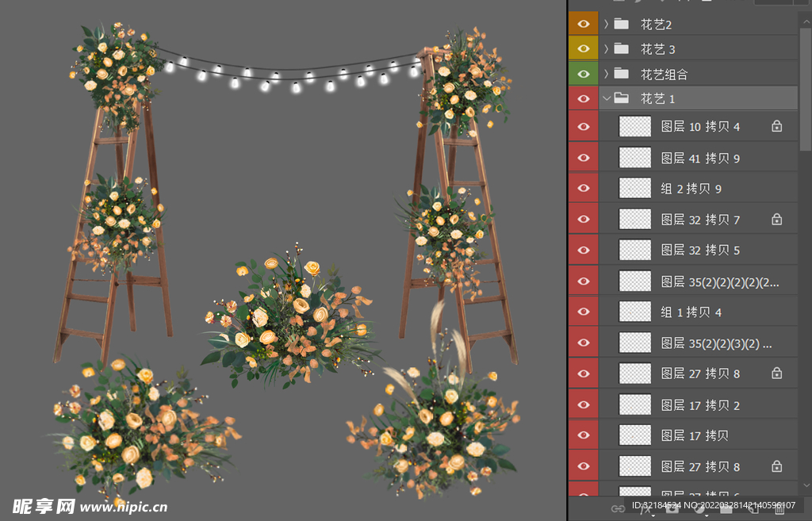Toggle visibility of 图层 32 拷贝 7
The height and width of the screenshot is (521, 812).
point(583,219)
